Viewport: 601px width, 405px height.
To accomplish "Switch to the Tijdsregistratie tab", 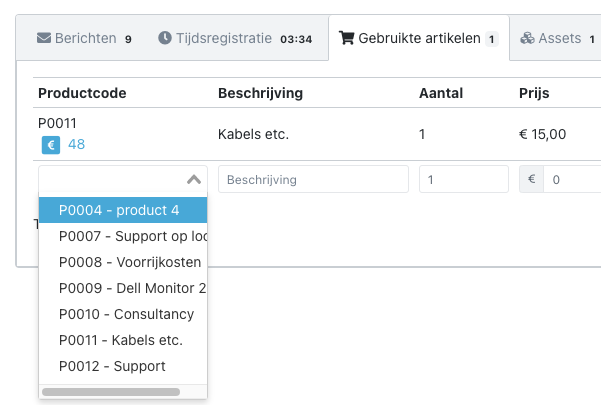I will click(235, 38).
